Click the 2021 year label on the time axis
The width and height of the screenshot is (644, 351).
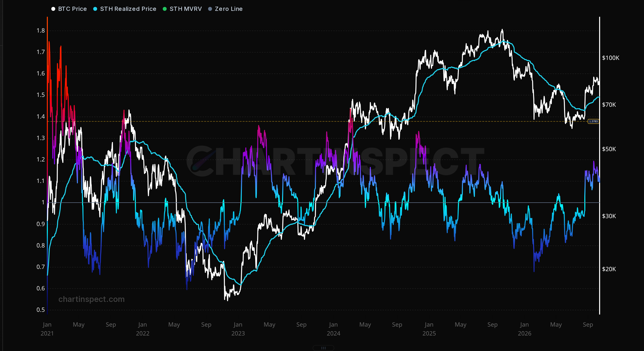[x=47, y=333]
